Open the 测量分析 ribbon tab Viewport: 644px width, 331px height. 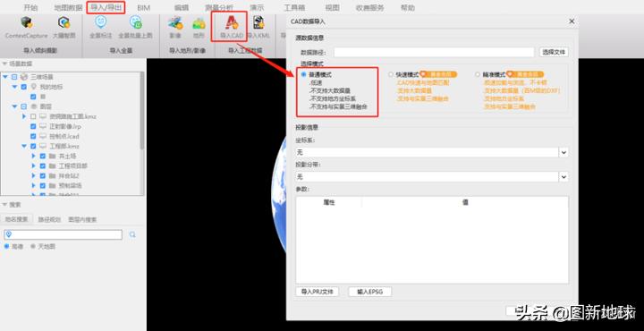(x=219, y=7)
